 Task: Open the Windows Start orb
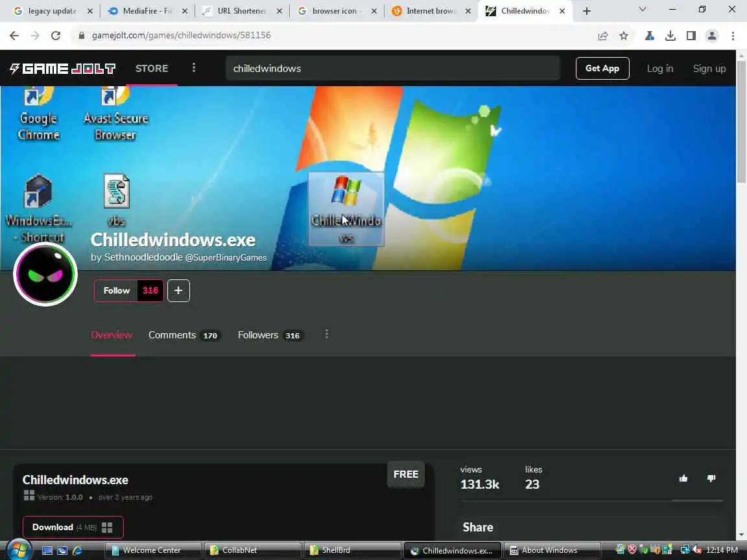point(19,550)
